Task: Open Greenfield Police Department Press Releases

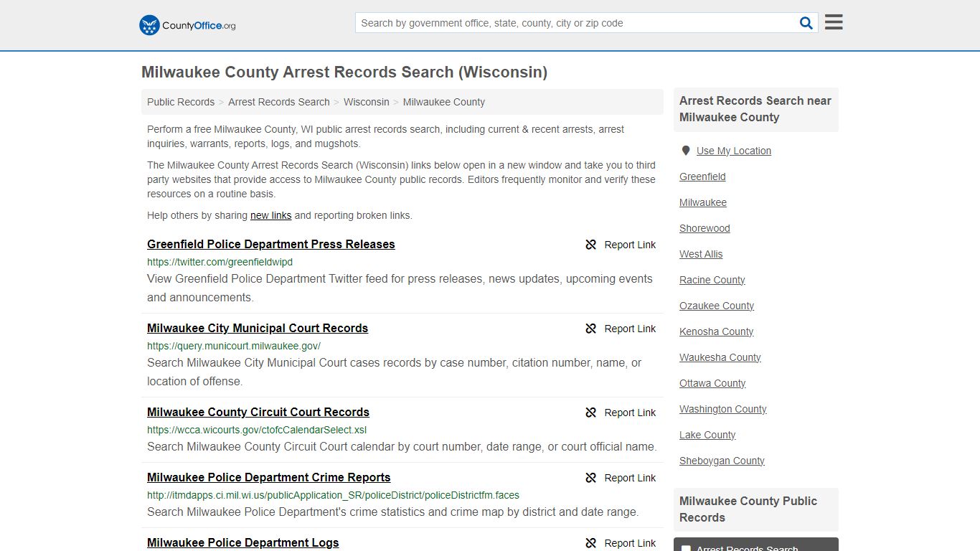Action: tap(271, 244)
